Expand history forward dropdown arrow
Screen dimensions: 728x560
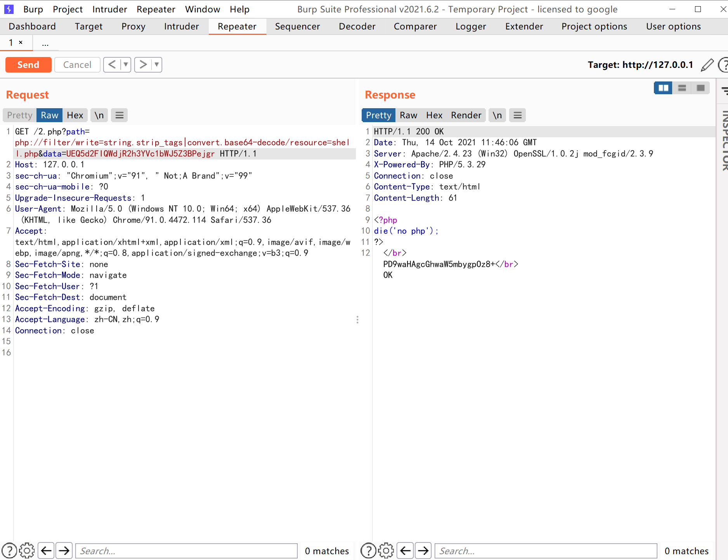(x=157, y=64)
